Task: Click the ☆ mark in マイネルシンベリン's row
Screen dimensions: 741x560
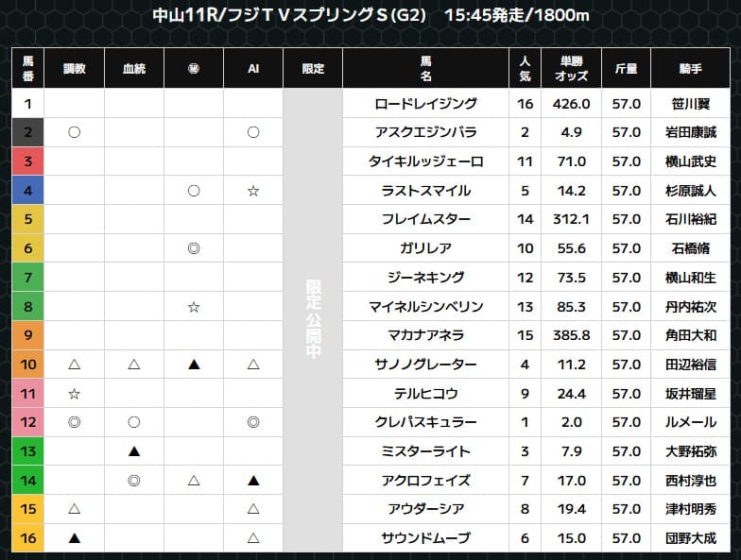Action: pos(194,307)
